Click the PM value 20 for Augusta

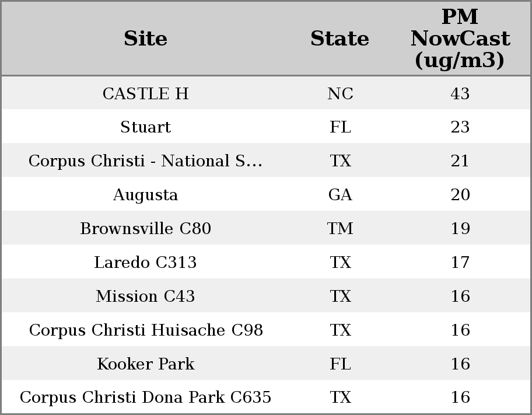(460, 195)
